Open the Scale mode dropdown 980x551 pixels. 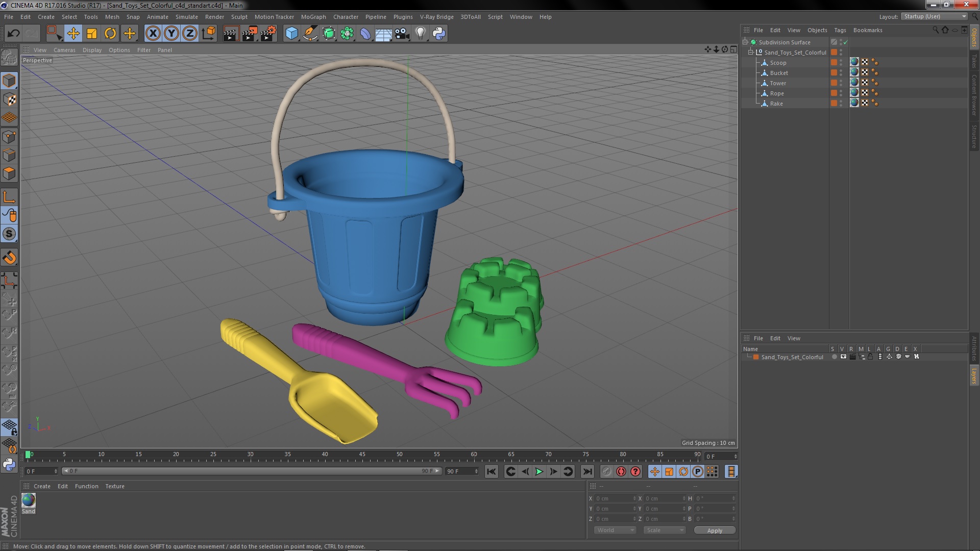(x=664, y=531)
